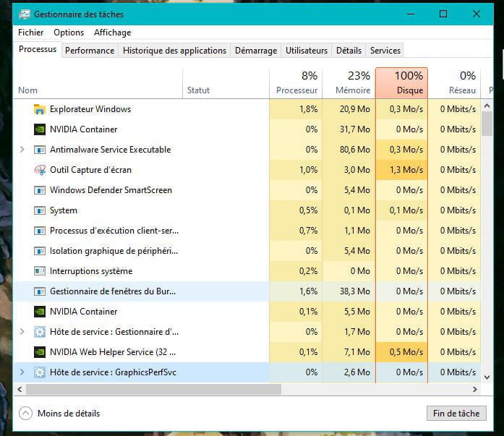Viewport: 504px width, 436px height.
Task: Click the 20,9 Mo memory value
Action: point(355,109)
